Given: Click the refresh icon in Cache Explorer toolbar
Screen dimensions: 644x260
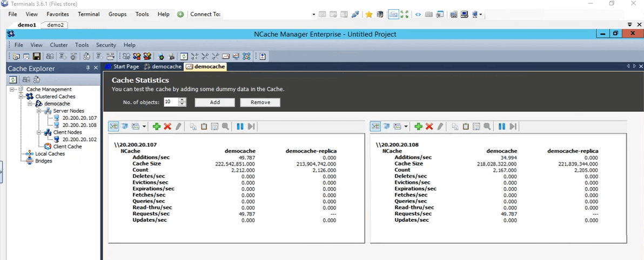Looking at the screenshot, I should (13, 79).
